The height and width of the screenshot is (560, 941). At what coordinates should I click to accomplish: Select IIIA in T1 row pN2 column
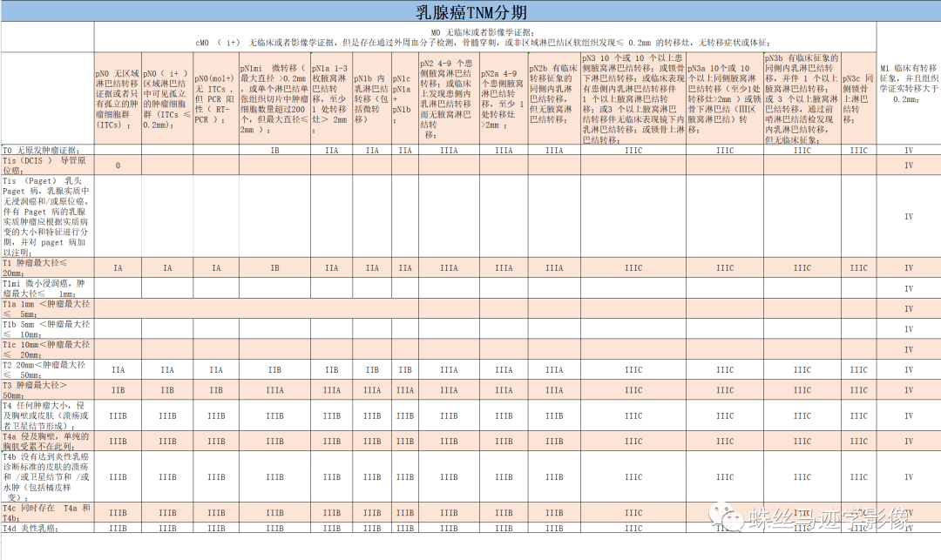449,268
